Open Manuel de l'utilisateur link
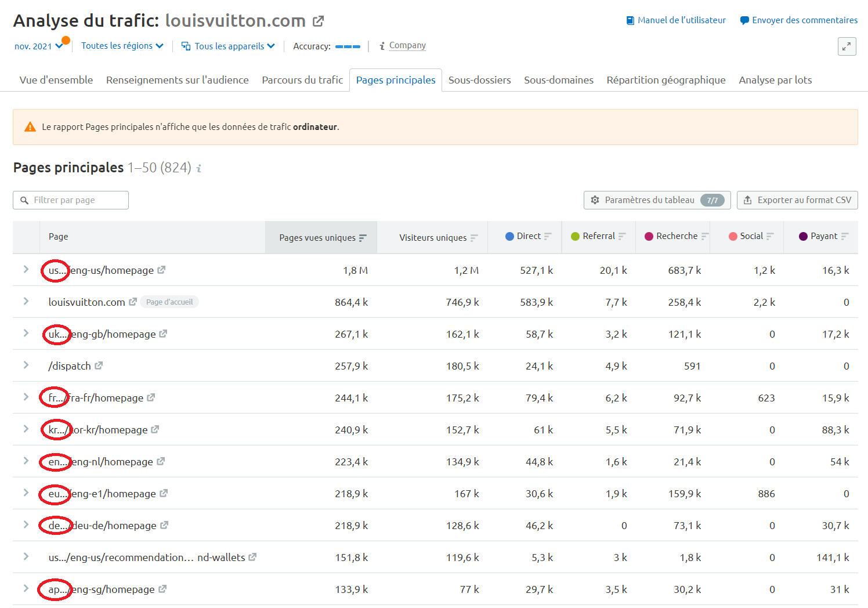 pyautogui.click(x=676, y=20)
